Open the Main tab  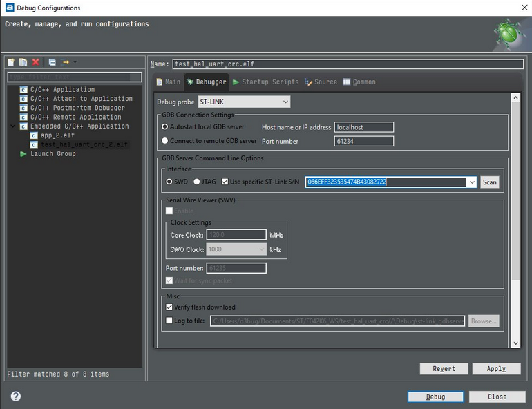(x=168, y=82)
